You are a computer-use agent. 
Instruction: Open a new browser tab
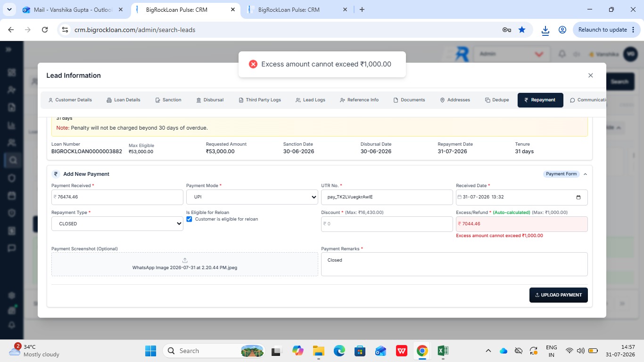pos(362,9)
